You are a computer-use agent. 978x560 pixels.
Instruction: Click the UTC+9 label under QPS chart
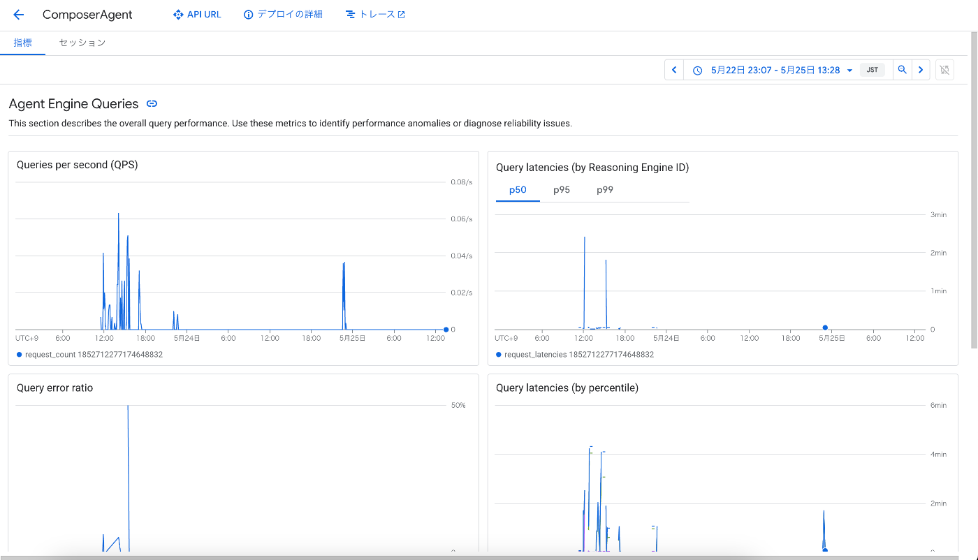tap(27, 338)
